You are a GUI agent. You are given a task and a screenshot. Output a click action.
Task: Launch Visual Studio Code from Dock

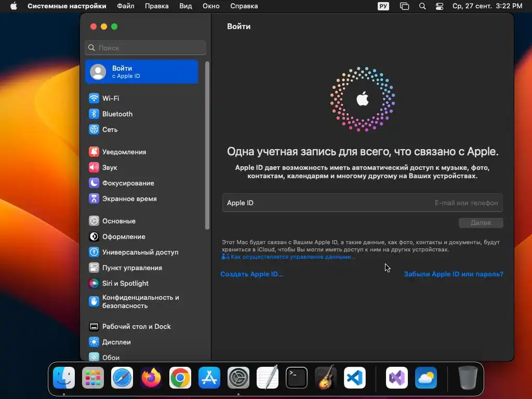click(354, 378)
